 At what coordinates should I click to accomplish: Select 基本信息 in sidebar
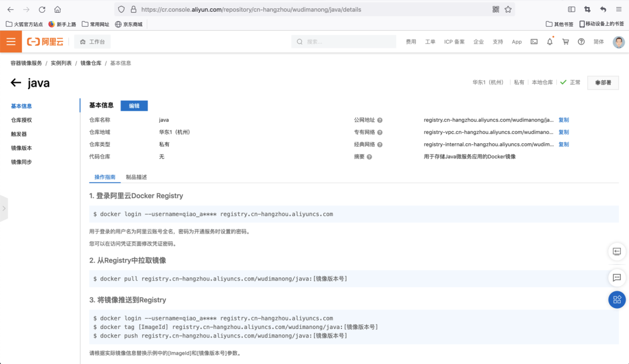point(22,107)
